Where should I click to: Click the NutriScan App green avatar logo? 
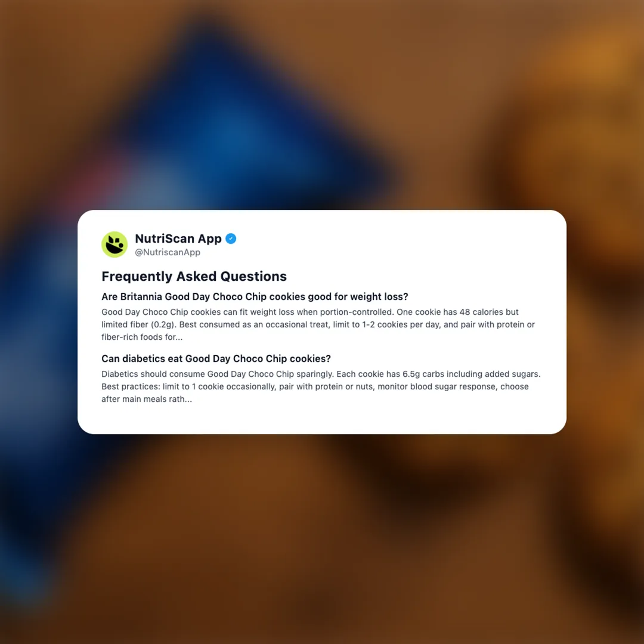pyautogui.click(x=114, y=244)
